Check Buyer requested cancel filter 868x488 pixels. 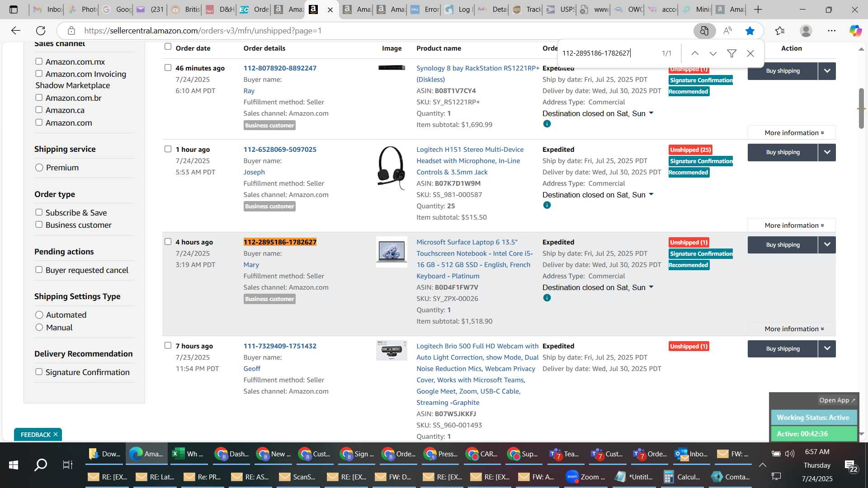click(x=39, y=270)
